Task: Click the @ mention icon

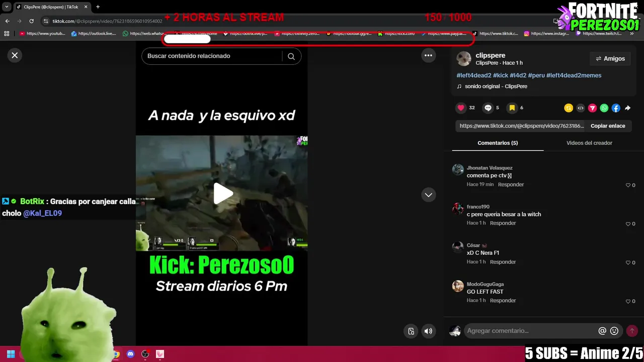Action: (602, 331)
